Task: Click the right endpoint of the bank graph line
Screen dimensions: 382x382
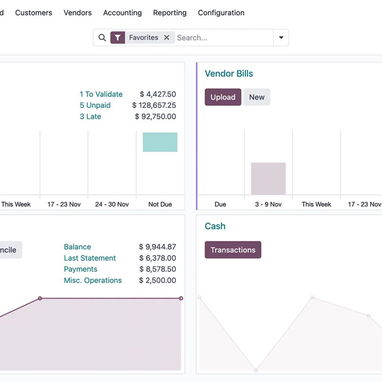Action: (181, 298)
